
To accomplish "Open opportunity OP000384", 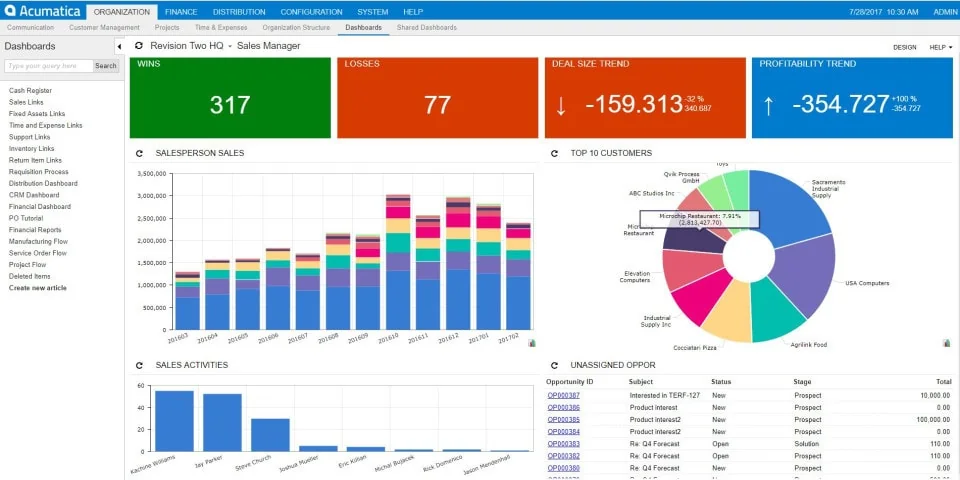I will (x=563, y=432).
